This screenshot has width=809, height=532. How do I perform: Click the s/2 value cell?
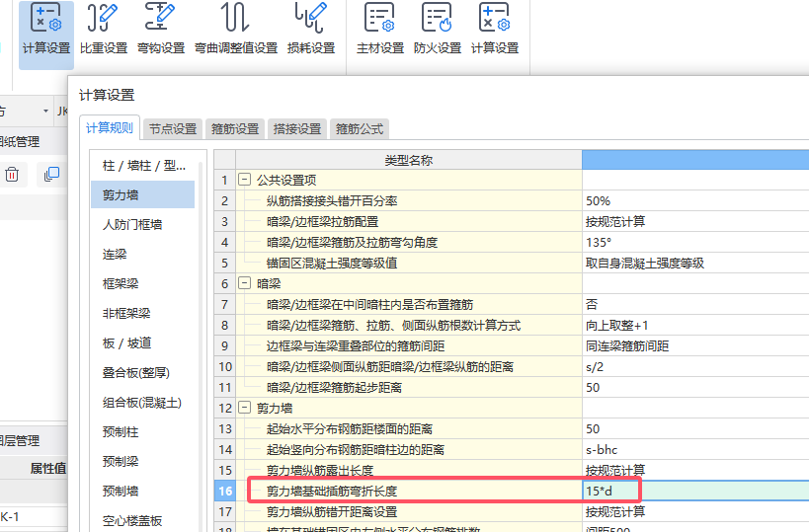695,366
